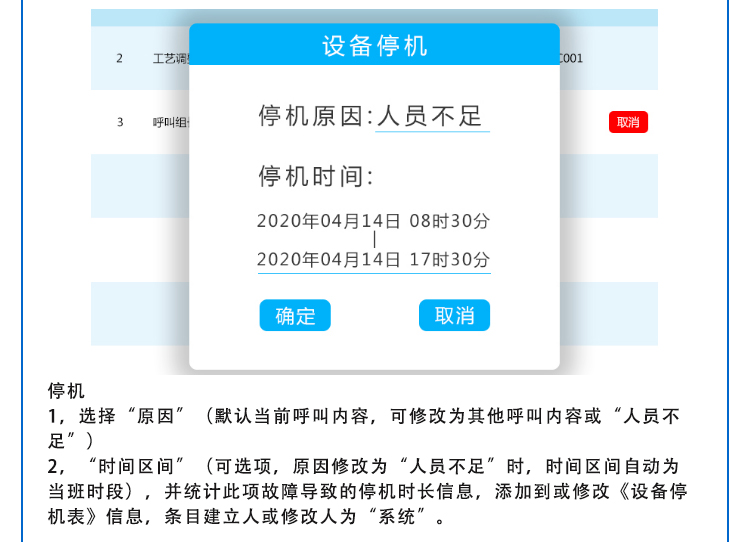Click the 设备停机 dialog title bar

pos(374,46)
